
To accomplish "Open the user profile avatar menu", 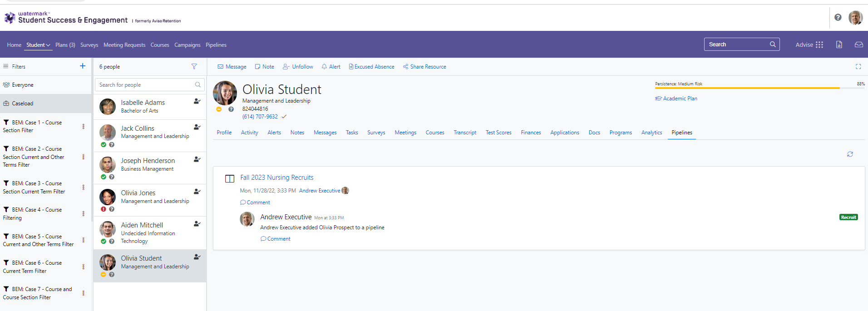I will 855,18.
